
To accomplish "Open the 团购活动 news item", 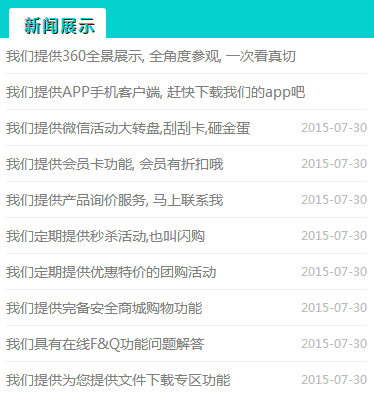I will 111,272.
